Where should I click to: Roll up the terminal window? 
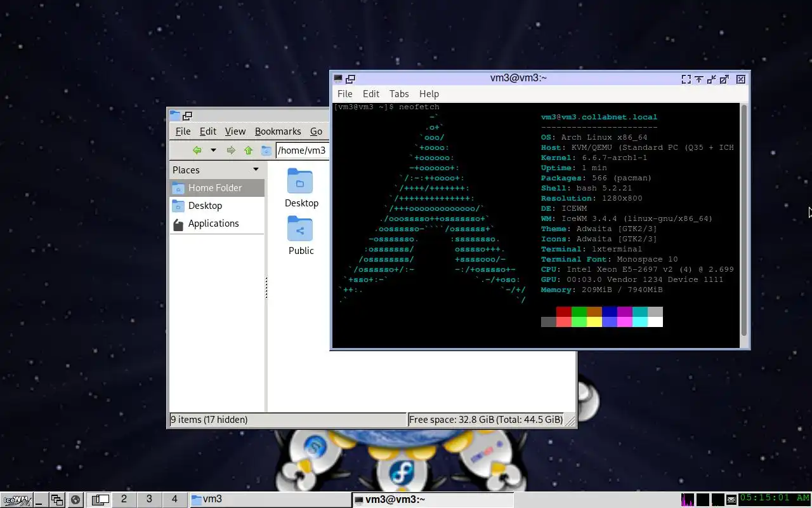(x=698, y=79)
